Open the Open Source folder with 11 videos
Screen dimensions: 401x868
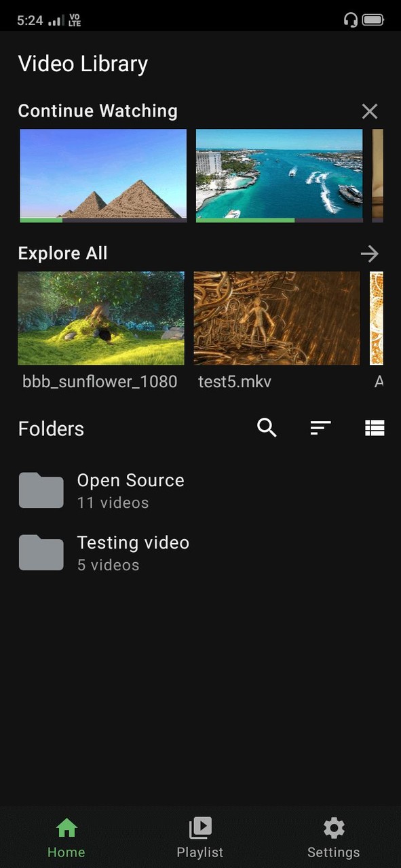click(130, 490)
